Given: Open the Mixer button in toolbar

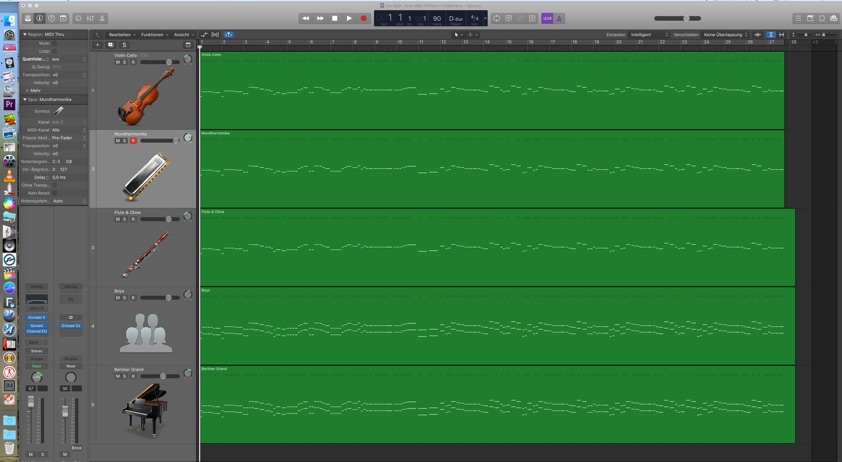Looking at the screenshot, I should point(90,18).
